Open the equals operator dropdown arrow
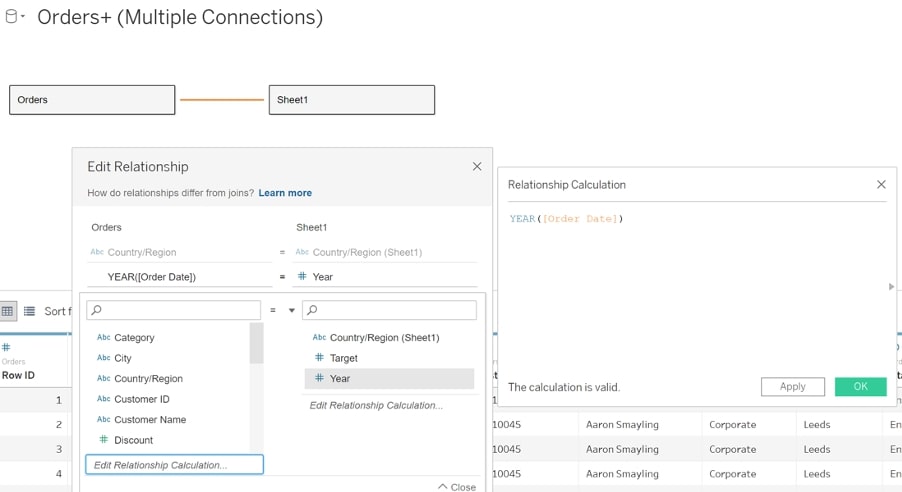 [x=292, y=311]
